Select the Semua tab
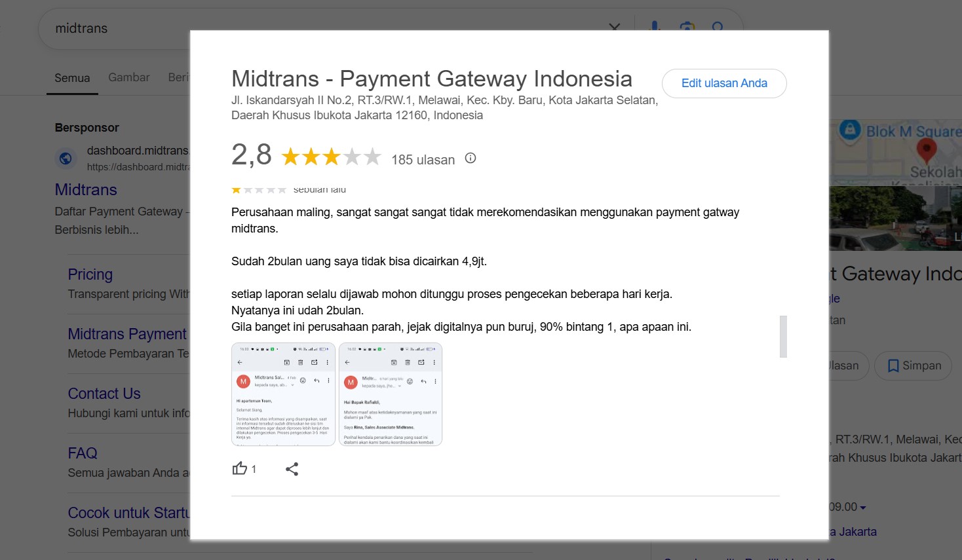Viewport: 962px width, 560px height. point(72,78)
